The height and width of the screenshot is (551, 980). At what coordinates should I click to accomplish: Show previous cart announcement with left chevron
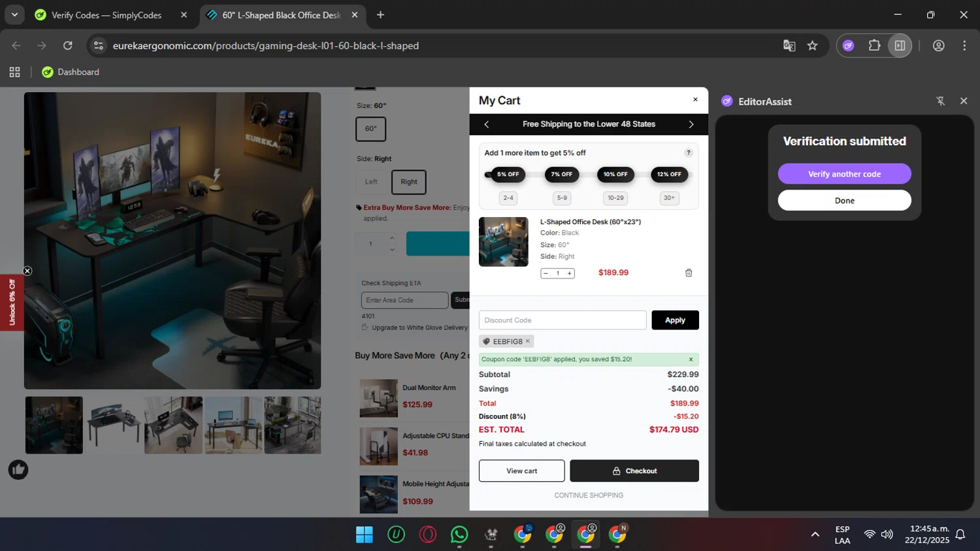pyautogui.click(x=486, y=124)
